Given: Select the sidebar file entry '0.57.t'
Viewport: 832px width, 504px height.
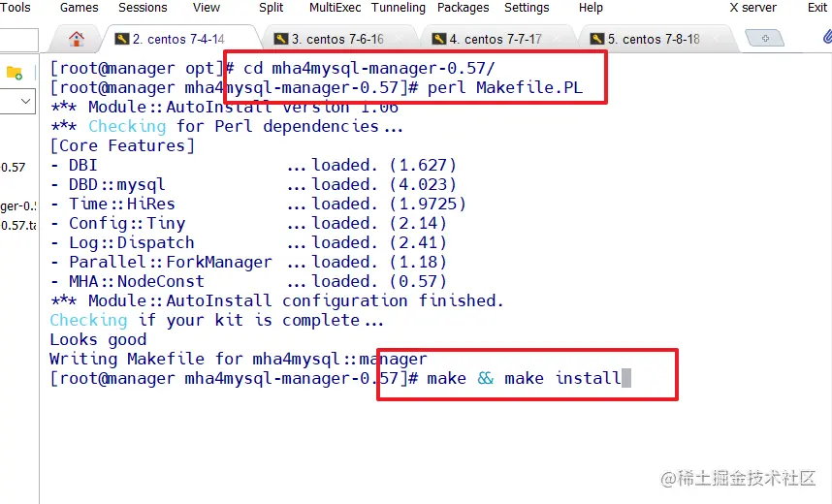Looking at the screenshot, I should pyautogui.click(x=18, y=225).
